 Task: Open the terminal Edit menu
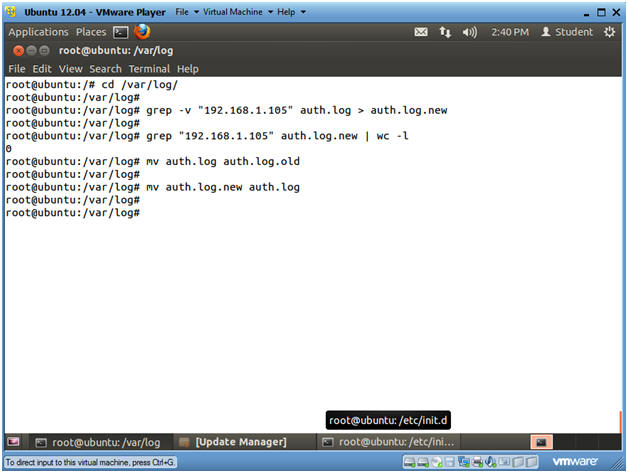click(x=42, y=69)
